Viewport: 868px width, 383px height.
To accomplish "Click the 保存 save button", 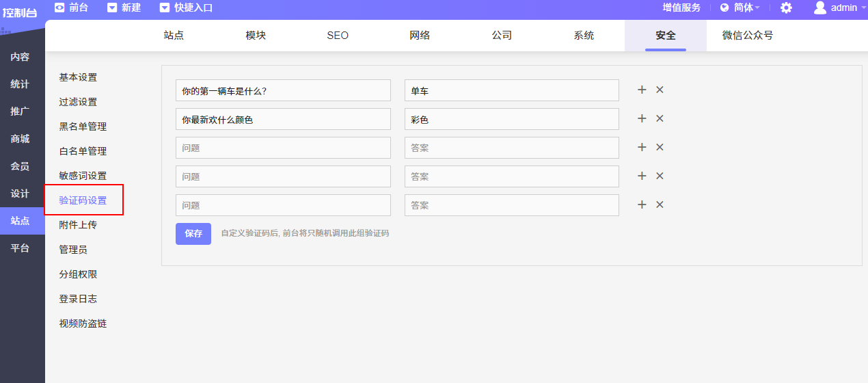I will [193, 234].
